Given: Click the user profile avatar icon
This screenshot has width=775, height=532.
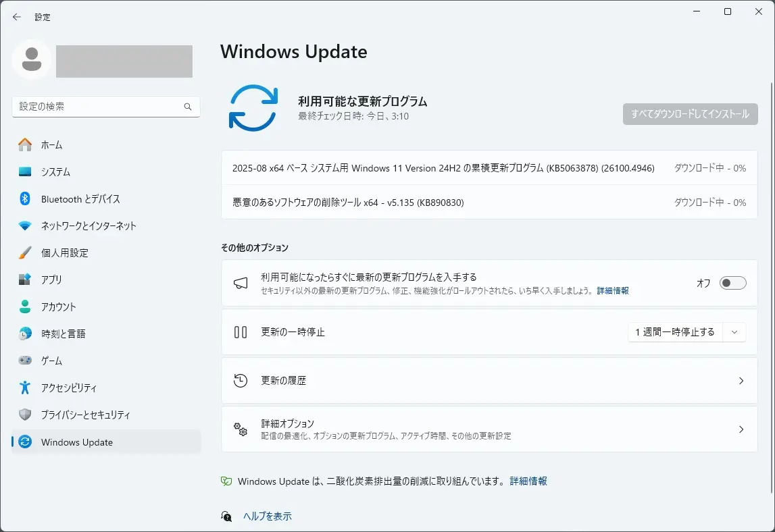Looking at the screenshot, I should pyautogui.click(x=32, y=59).
